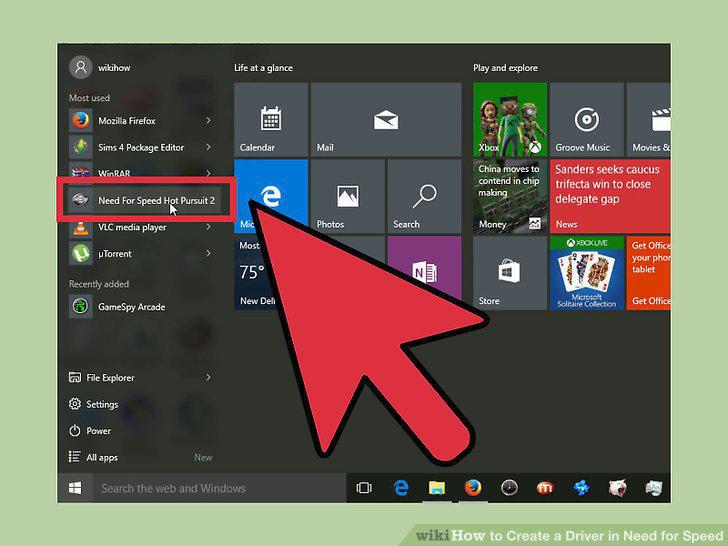Click the round gauge taskbar icon
The image size is (728, 546).
click(509, 488)
